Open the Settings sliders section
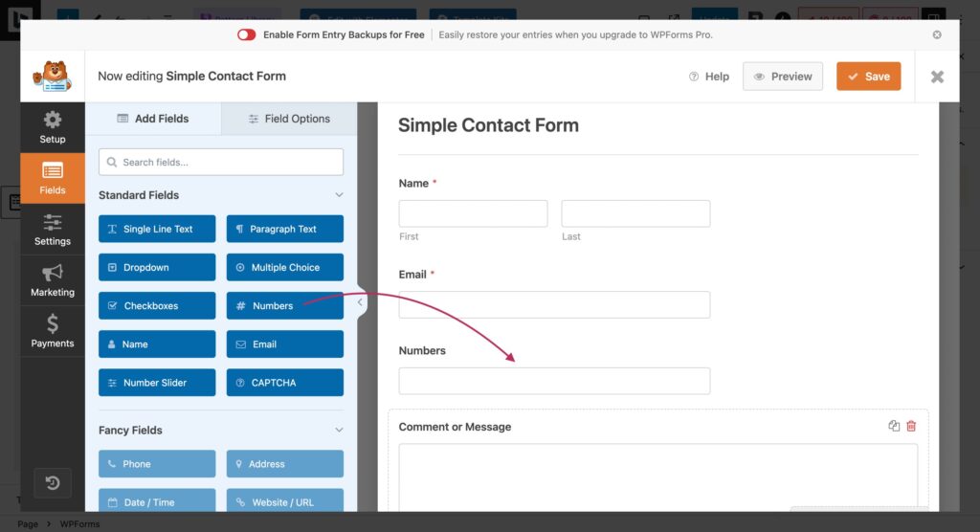The width and height of the screenshot is (980, 532). (x=53, y=230)
